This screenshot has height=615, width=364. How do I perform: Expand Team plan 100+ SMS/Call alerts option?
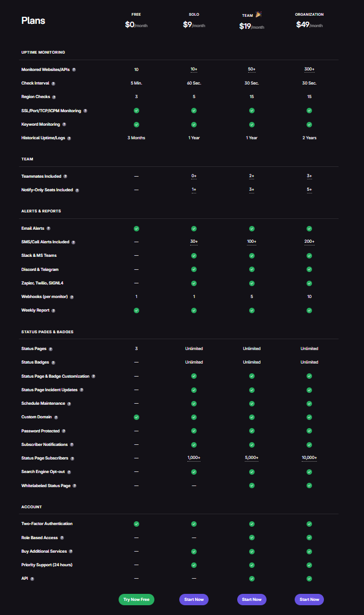coord(252,242)
